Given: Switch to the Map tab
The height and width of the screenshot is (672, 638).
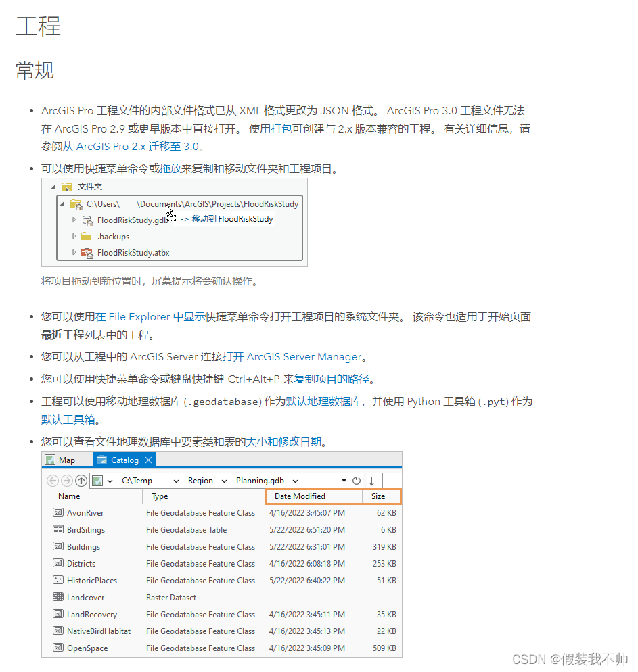Looking at the screenshot, I should (x=67, y=460).
